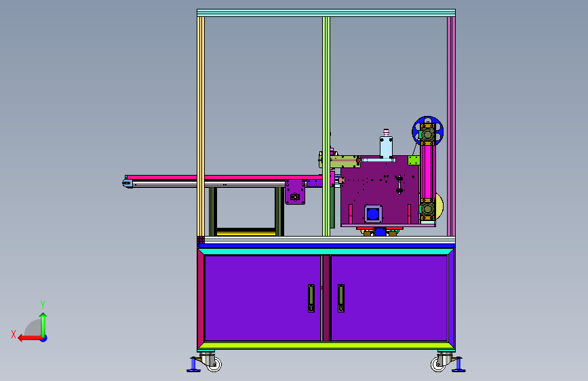Viewport: 588px width, 381px height.
Task: Click the green Y axis arrow of the triad
Action: (43, 324)
